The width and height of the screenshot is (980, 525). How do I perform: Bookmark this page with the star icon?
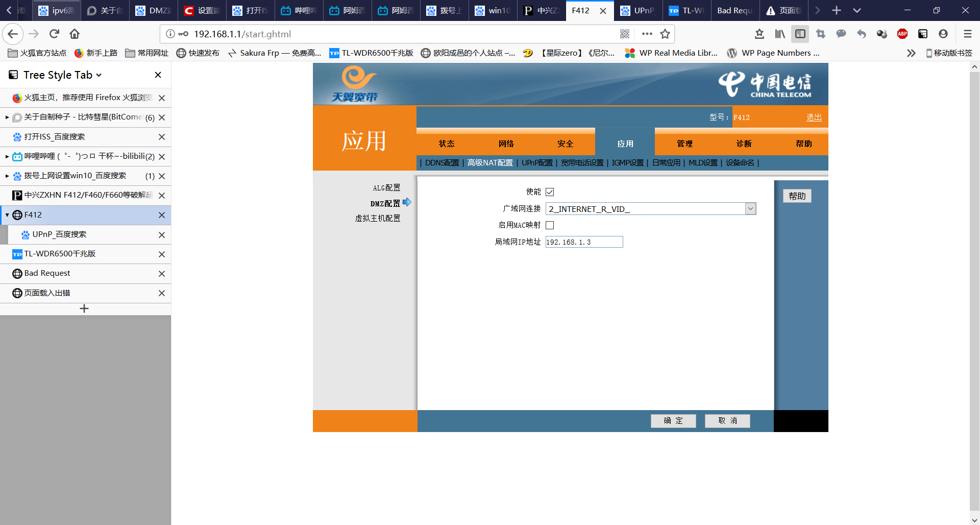click(665, 34)
